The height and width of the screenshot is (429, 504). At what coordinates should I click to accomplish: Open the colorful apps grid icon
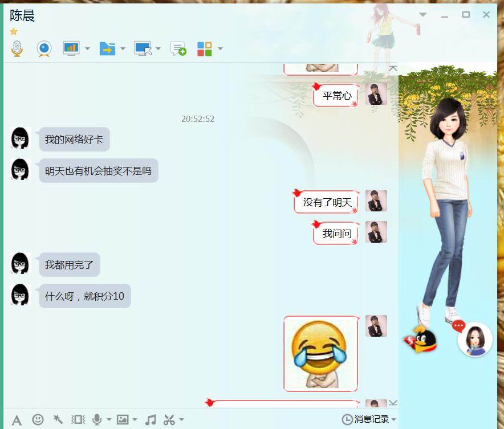tap(205, 48)
